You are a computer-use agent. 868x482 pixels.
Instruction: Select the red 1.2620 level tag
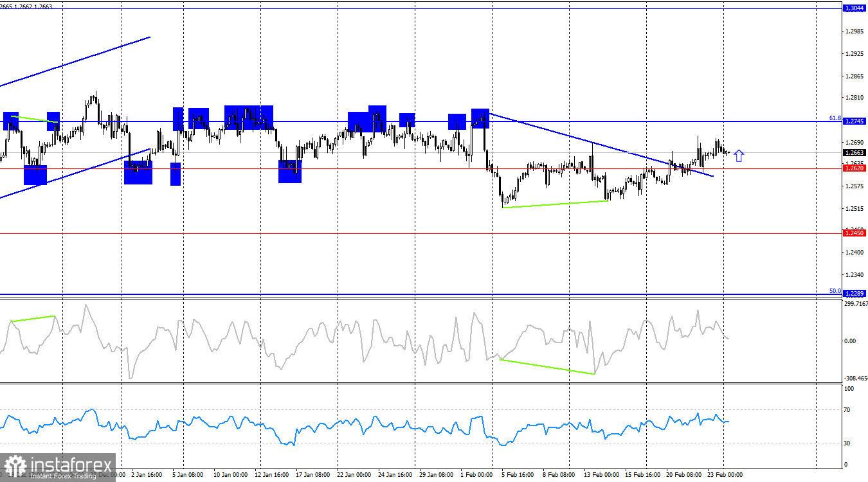point(854,168)
